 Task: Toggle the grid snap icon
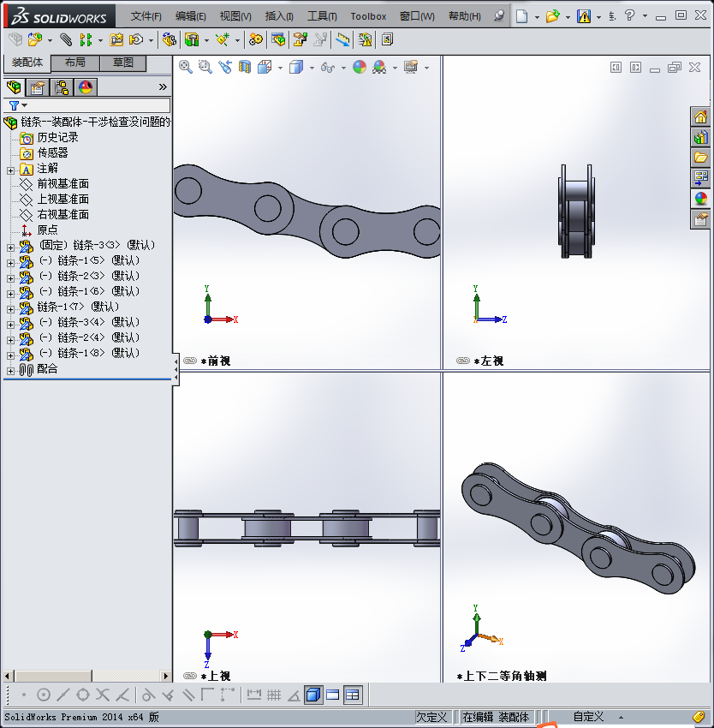[274, 695]
